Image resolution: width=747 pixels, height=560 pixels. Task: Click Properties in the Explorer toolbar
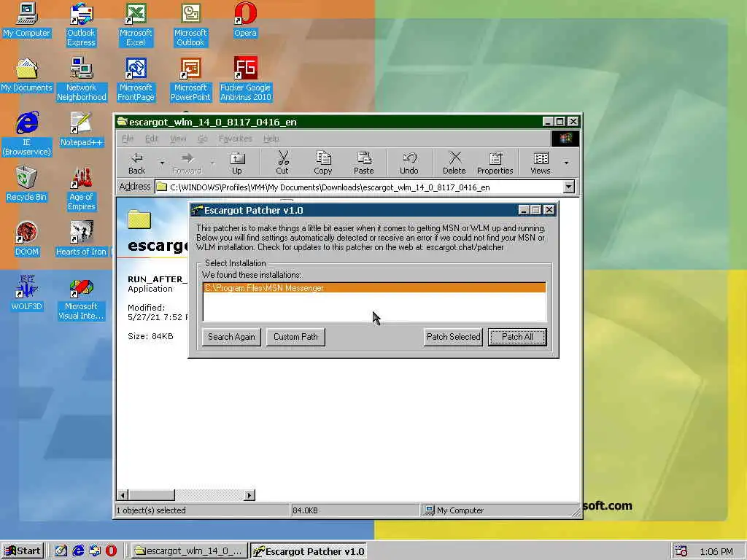(x=495, y=163)
